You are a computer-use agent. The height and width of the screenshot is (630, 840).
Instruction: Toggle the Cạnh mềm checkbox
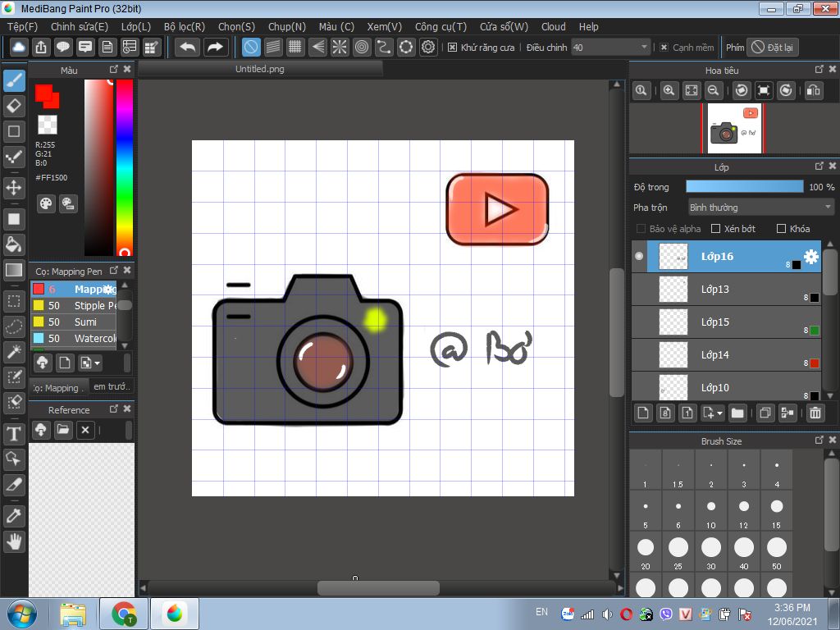[x=664, y=48]
